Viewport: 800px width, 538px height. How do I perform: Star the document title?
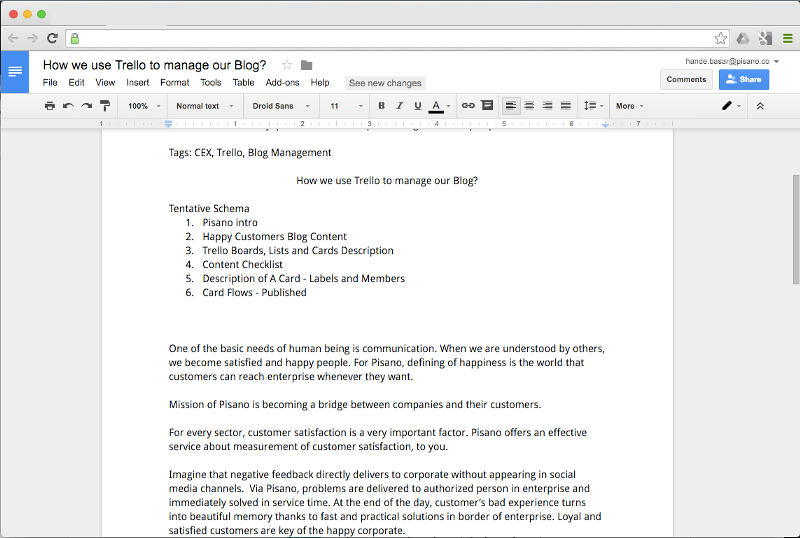click(287, 65)
